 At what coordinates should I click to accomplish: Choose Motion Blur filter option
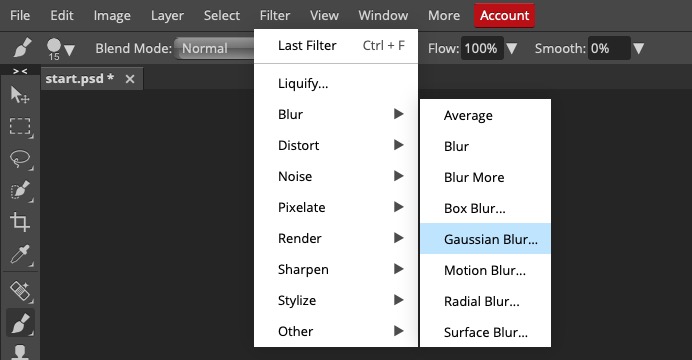point(485,270)
